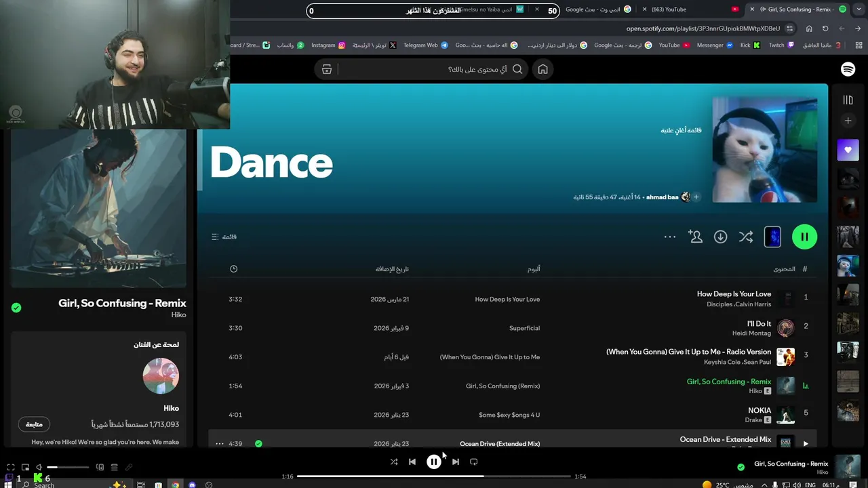Viewport: 868px width, 488px height.
Task: Pause the playlist with the green button
Action: click(x=804, y=237)
